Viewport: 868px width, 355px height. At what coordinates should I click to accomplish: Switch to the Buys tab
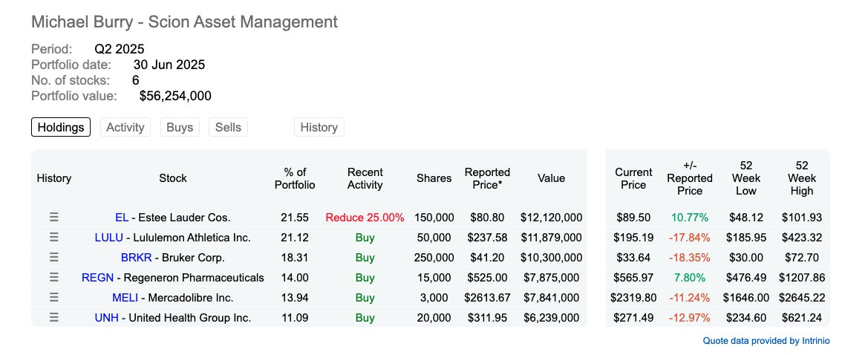180,128
